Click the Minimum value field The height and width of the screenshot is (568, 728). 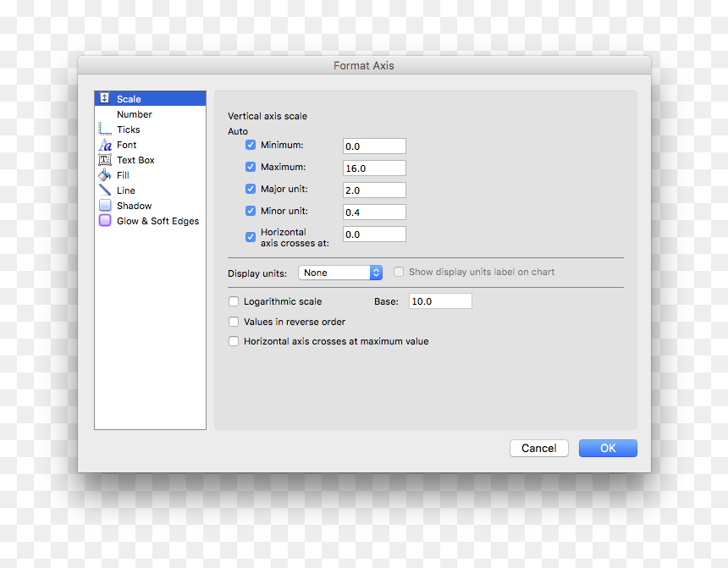point(374,146)
